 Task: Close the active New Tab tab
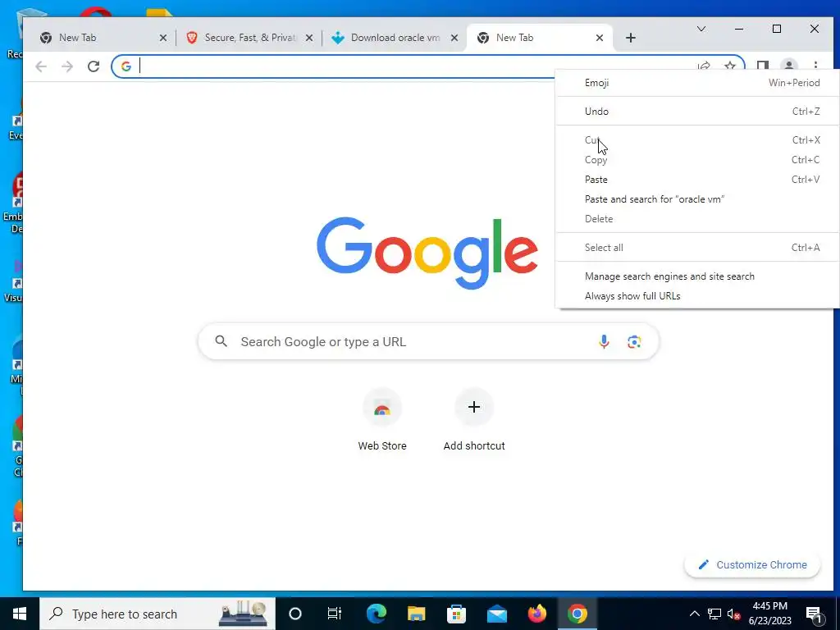click(600, 38)
